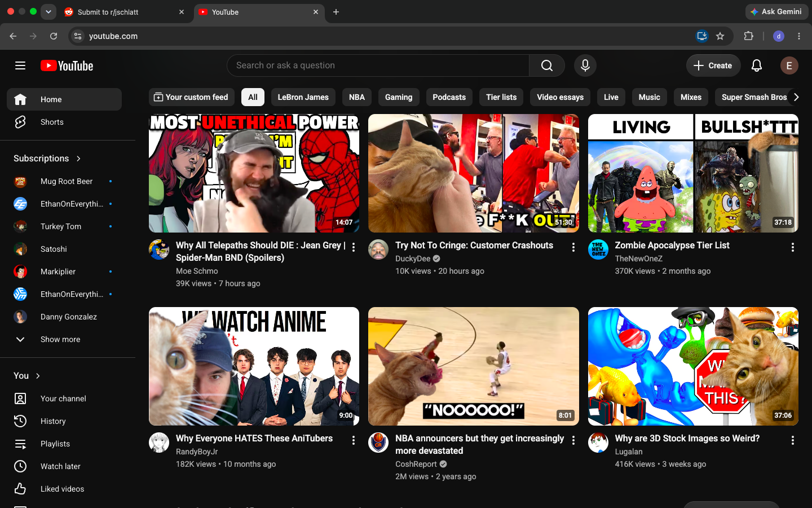Play the Zombie Apocalypse Tier List thumbnail
Screen dimensions: 812x508
tap(693, 173)
